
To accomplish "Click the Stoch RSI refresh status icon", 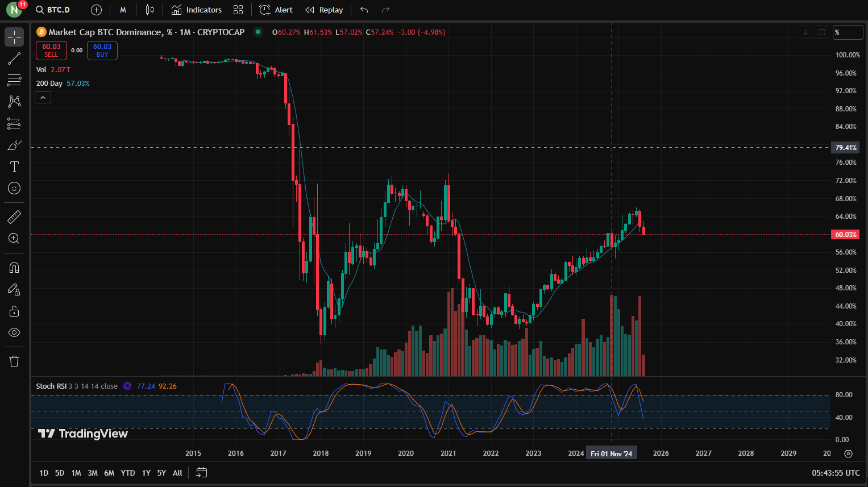I will pyautogui.click(x=127, y=386).
